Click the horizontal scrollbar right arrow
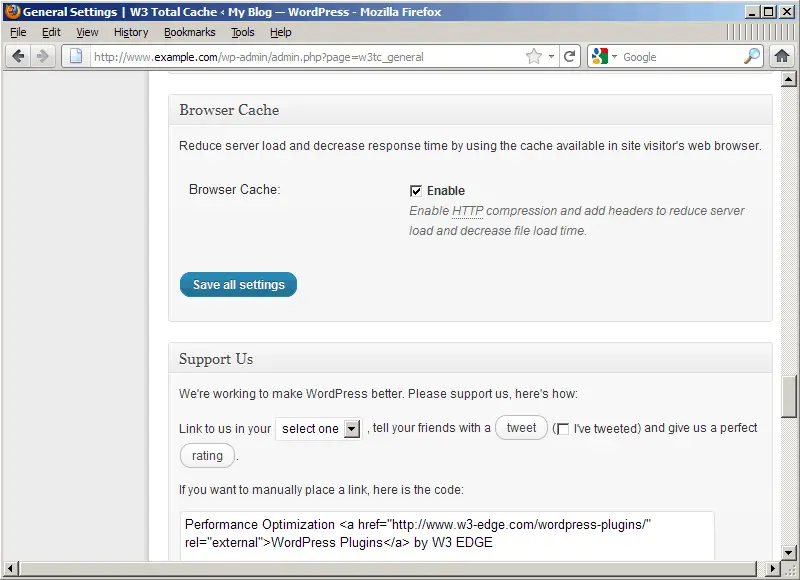800x580 pixels. pos(772,568)
